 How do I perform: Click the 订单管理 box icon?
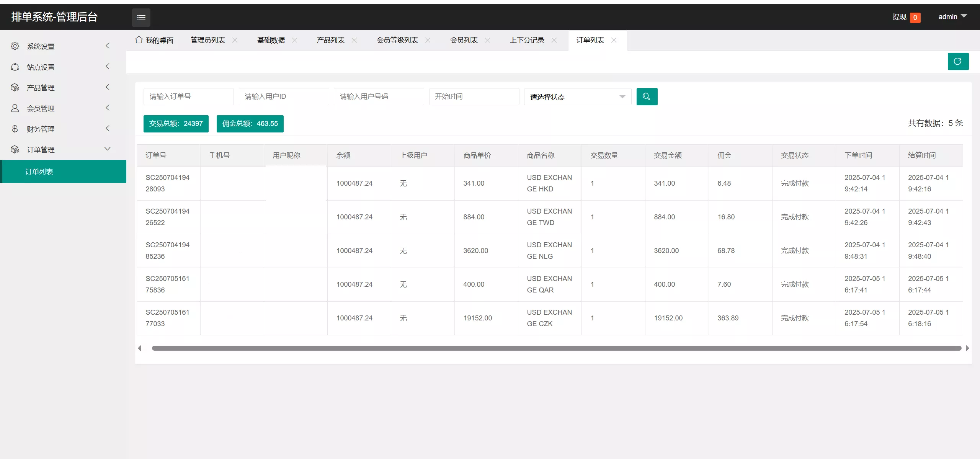pyautogui.click(x=15, y=149)
